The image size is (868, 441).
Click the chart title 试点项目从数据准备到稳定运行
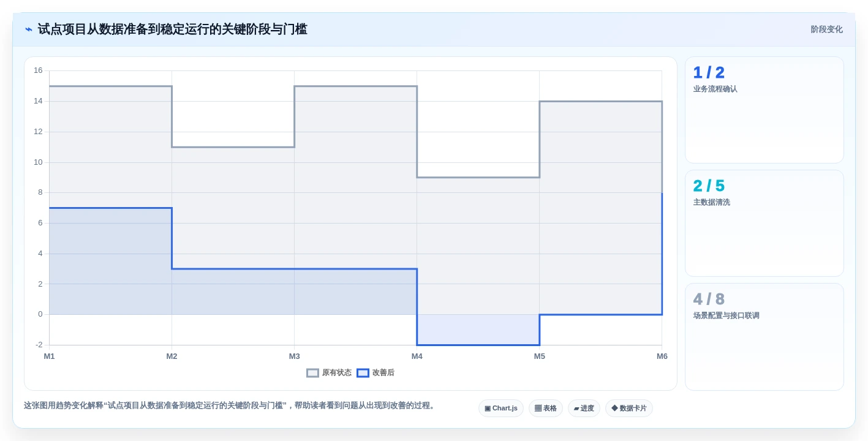pyautogui.click(x=173, y=29)
